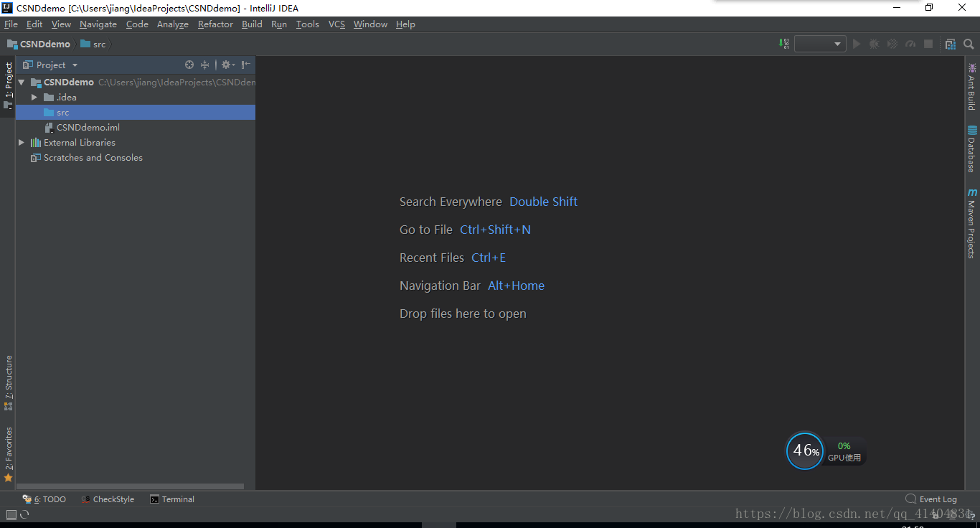
Task: Open the Refactor menu
Action: click(x=215, y=24)
